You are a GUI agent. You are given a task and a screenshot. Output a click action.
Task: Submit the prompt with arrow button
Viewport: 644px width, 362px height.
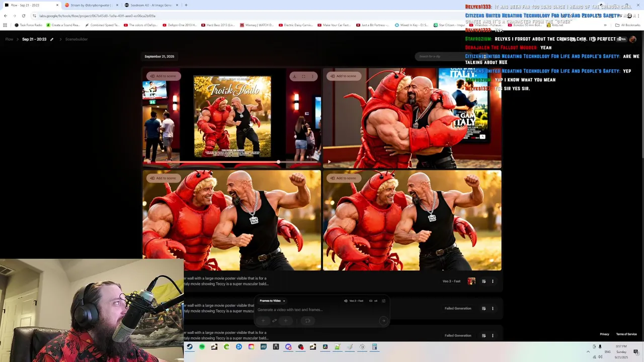[383, 321]
